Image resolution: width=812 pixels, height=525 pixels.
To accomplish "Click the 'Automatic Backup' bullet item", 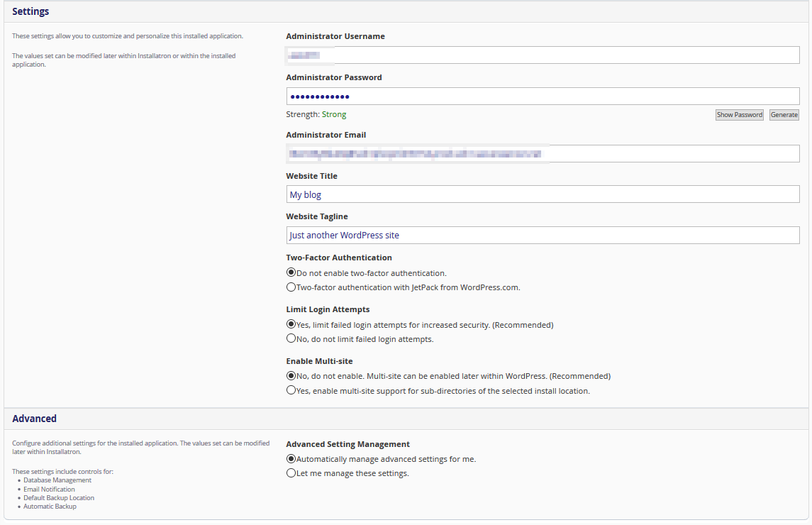I will click(50, 507).
